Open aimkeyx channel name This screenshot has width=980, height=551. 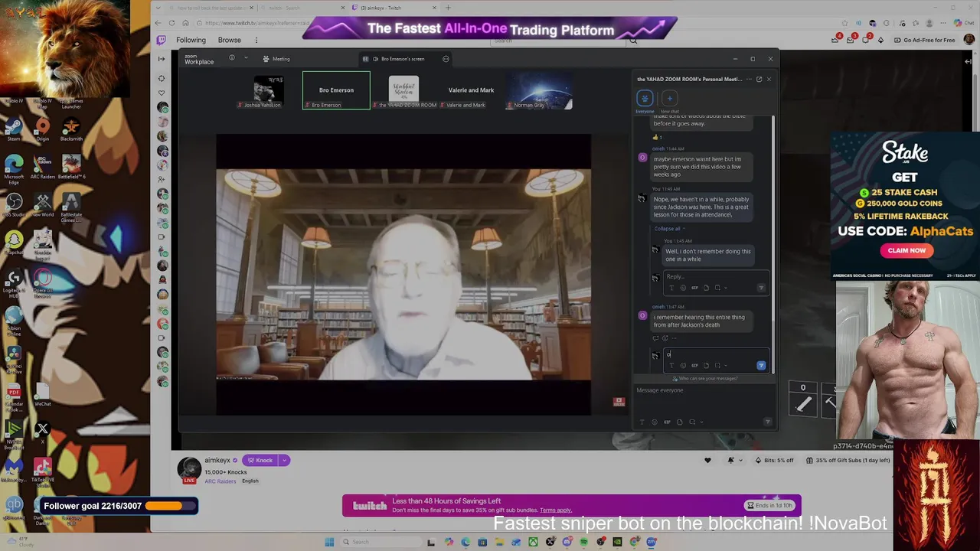(217, 460)
